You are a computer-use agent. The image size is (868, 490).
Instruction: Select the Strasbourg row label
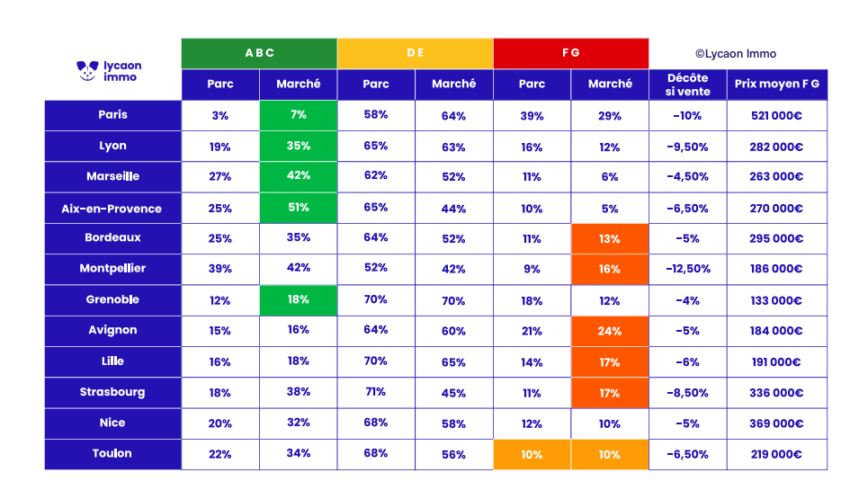coord(113,392)
